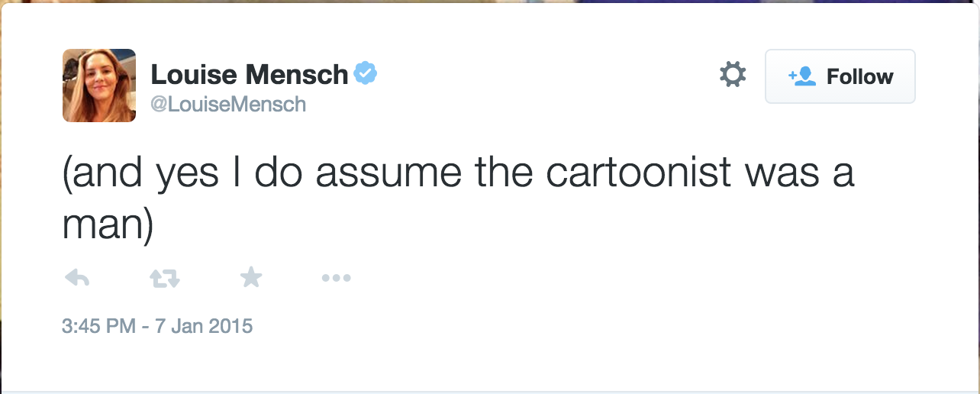Image resolution: width=980 pixels, height=394 pixels.
Task: Click the 7 Jan 2015 date
Action: click(x=205, y=327)
